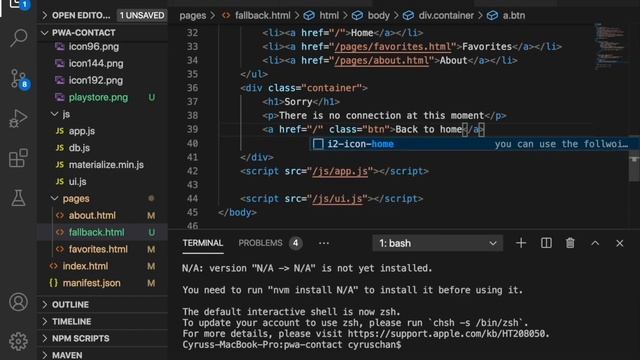Click a.btn breadcrumb segment
The width and height of the screenshot is (640, 360).
click(x=513, y=16)
